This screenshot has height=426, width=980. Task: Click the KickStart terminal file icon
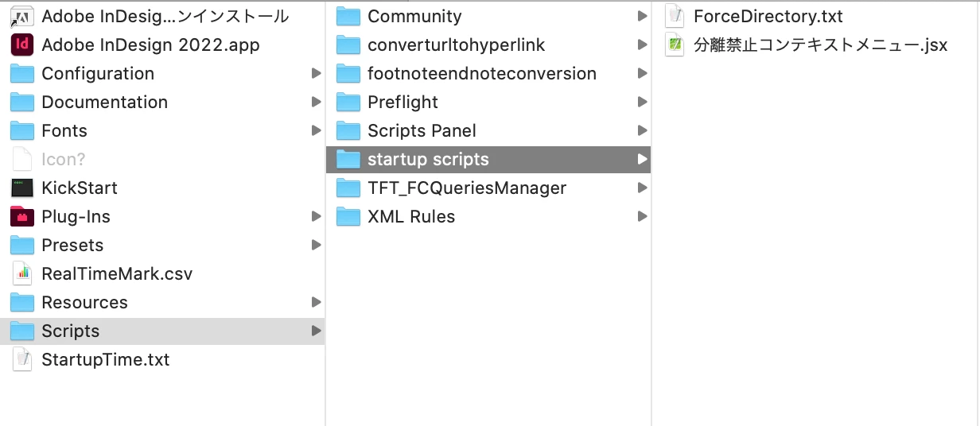pos(22,188)
